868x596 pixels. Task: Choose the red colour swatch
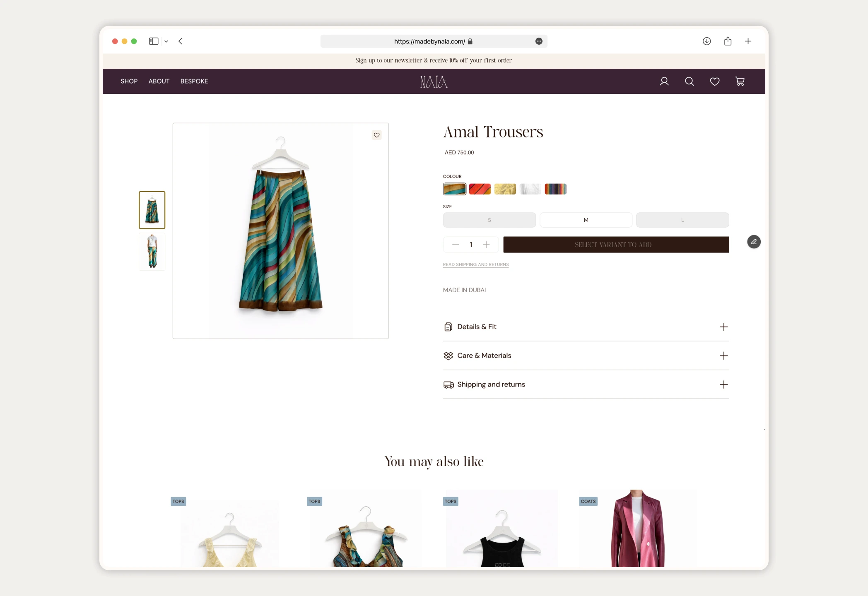480,189
